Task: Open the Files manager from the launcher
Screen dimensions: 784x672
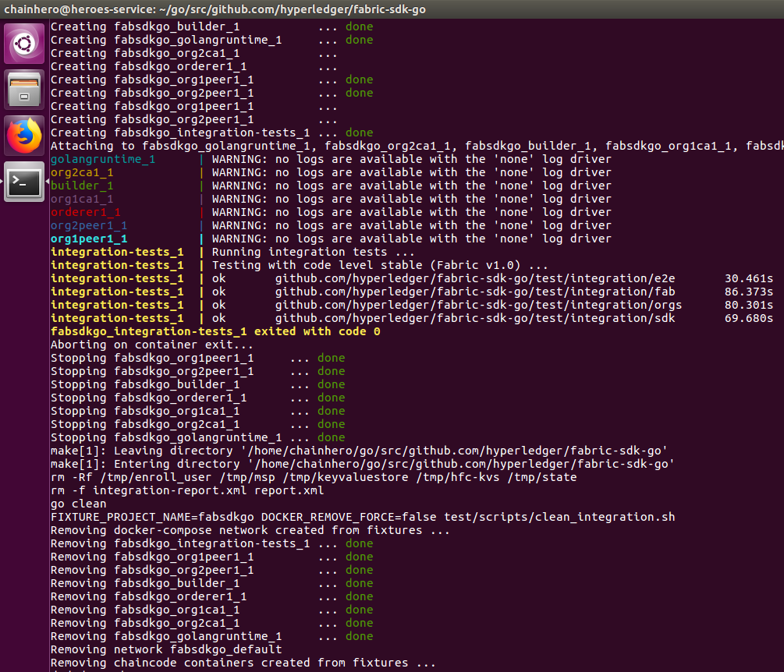Action: 24,90
